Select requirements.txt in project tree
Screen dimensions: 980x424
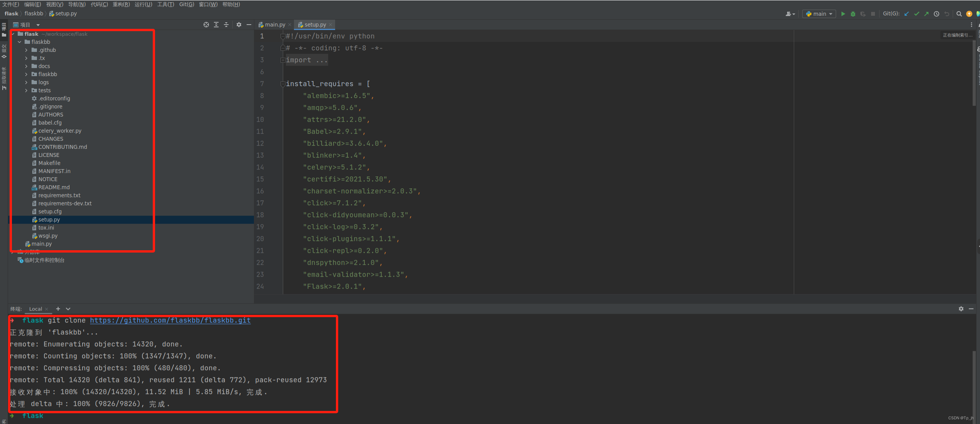[59, 195]
